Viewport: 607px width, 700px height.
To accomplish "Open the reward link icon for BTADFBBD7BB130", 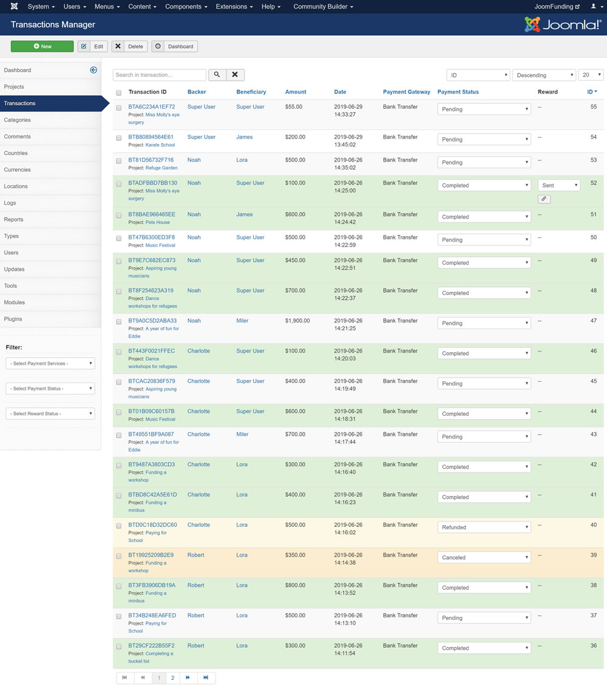I will (x=544, y=199).
